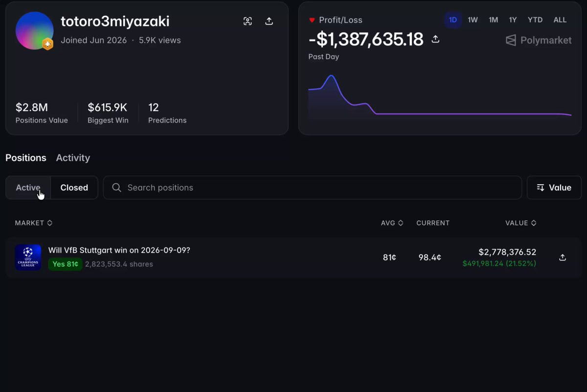Image resolution: width=587 pixels, height=392 pixels.
Task: Click the $615.9K Biggest Win figure
Action: coord(108,108)
